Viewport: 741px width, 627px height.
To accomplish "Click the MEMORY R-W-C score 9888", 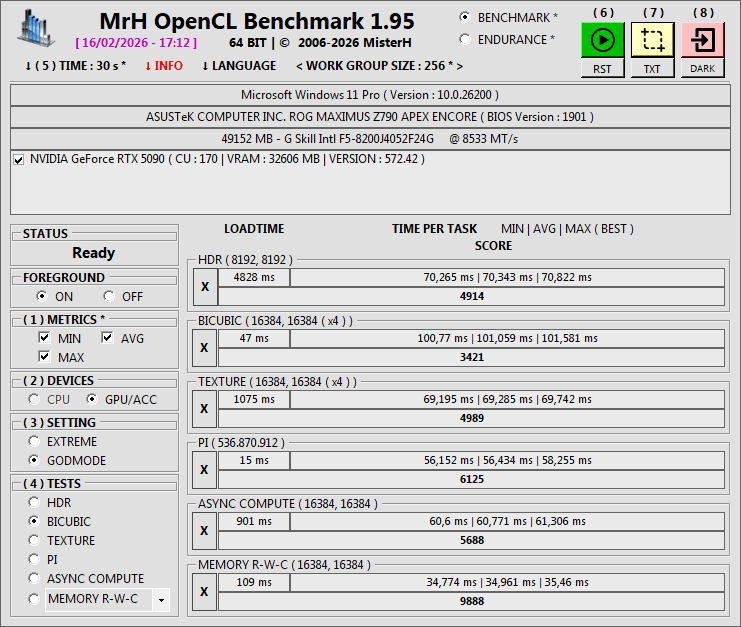I will [x=472, y=601].
